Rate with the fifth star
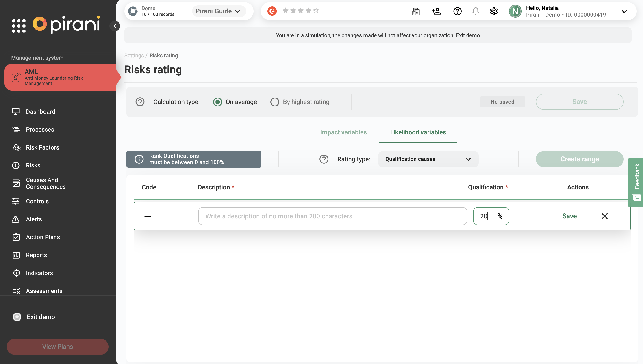 pos(316,11)
